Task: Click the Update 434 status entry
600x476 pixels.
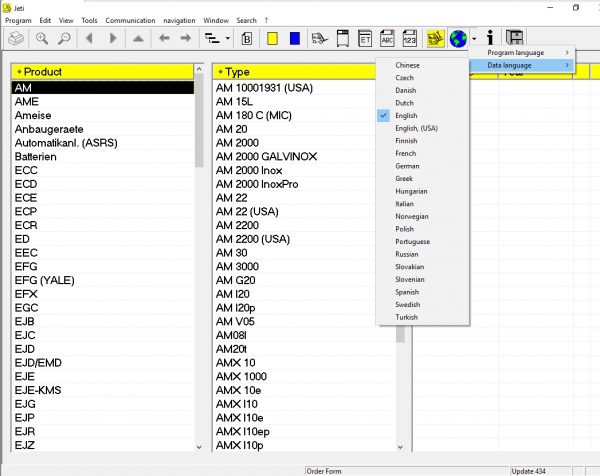Action: 541,471
